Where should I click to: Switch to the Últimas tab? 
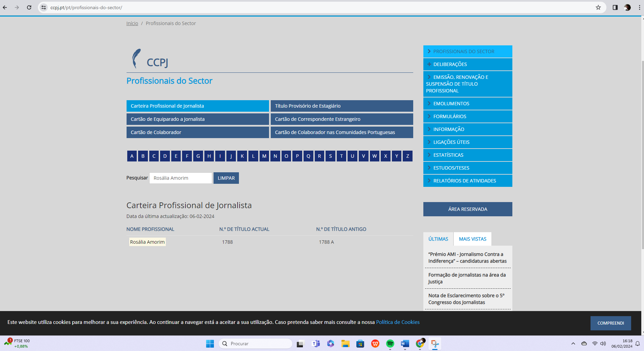(438, 239)
